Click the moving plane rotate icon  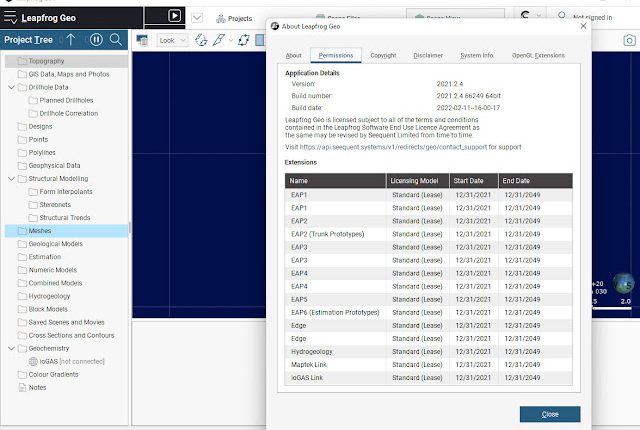(244, 40)
